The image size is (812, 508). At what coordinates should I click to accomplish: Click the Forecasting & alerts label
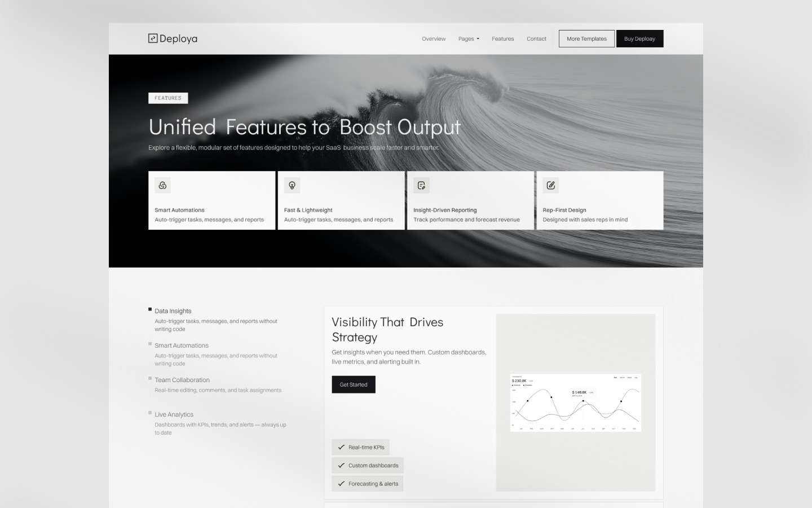(373, 484)
